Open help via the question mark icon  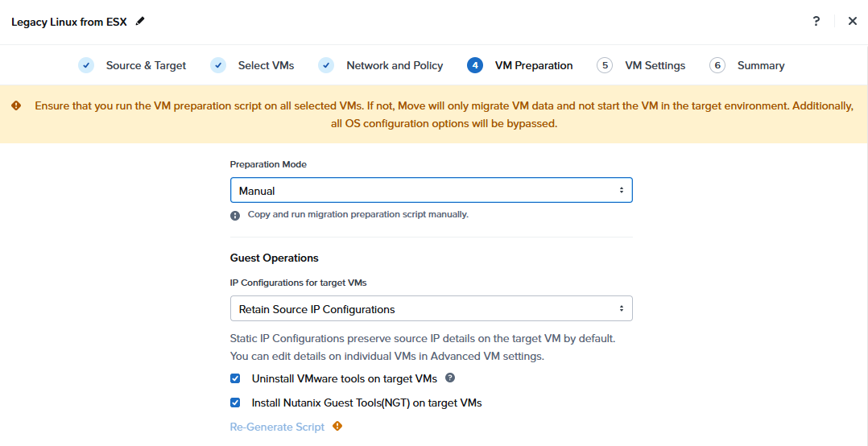[x=816, y=22]
